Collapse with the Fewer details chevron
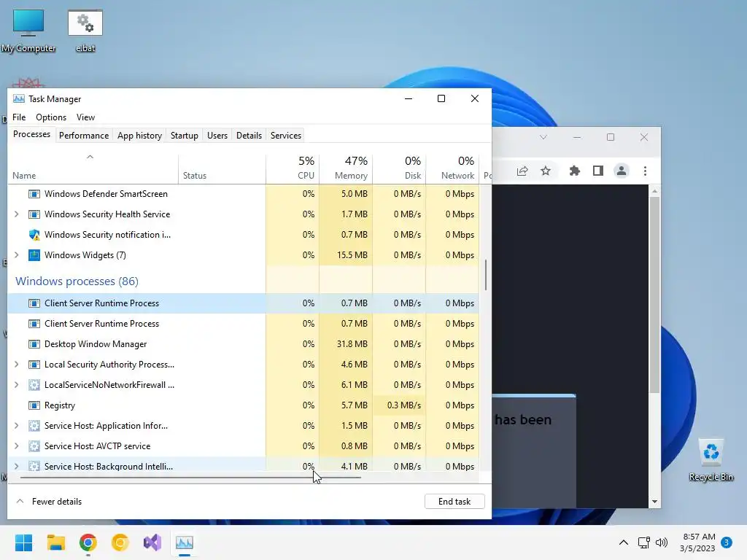747x560 pixels. tap(20, 502)
